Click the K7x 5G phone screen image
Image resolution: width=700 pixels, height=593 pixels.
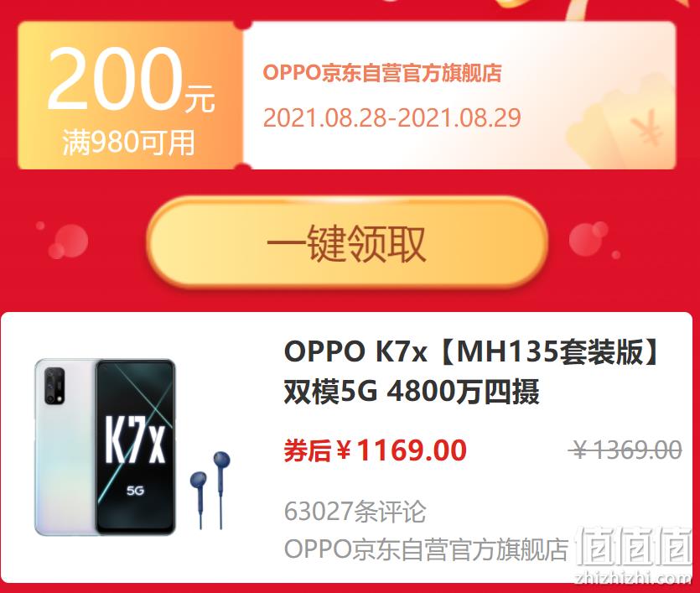coord(135,446)
